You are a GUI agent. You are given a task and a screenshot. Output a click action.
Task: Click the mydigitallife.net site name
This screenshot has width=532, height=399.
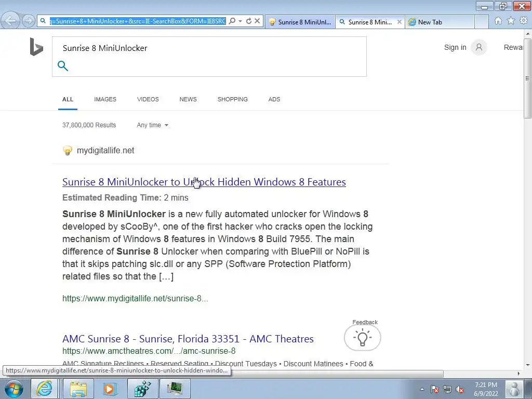[x=105, y=150]
